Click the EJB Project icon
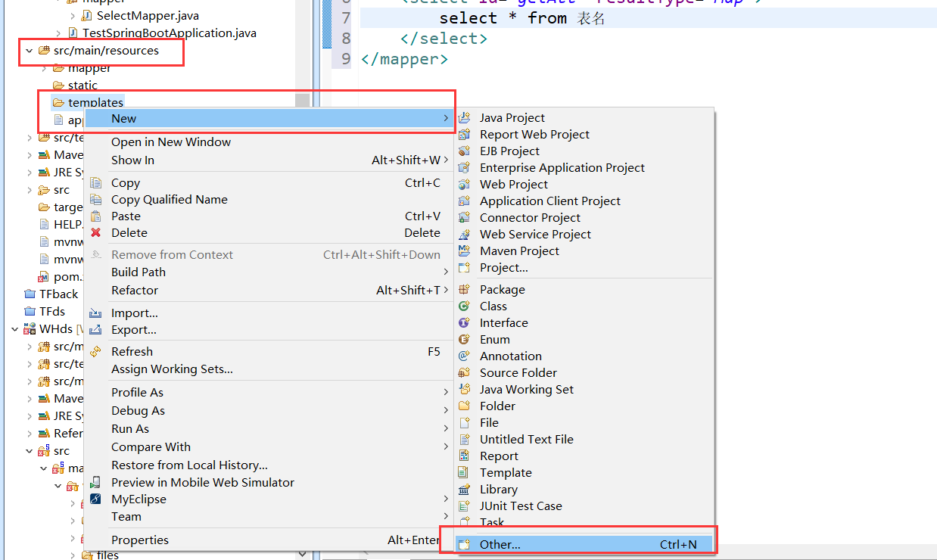Viewport: 937px width, 560px height. pyautogui.click(x=465, y=151)
